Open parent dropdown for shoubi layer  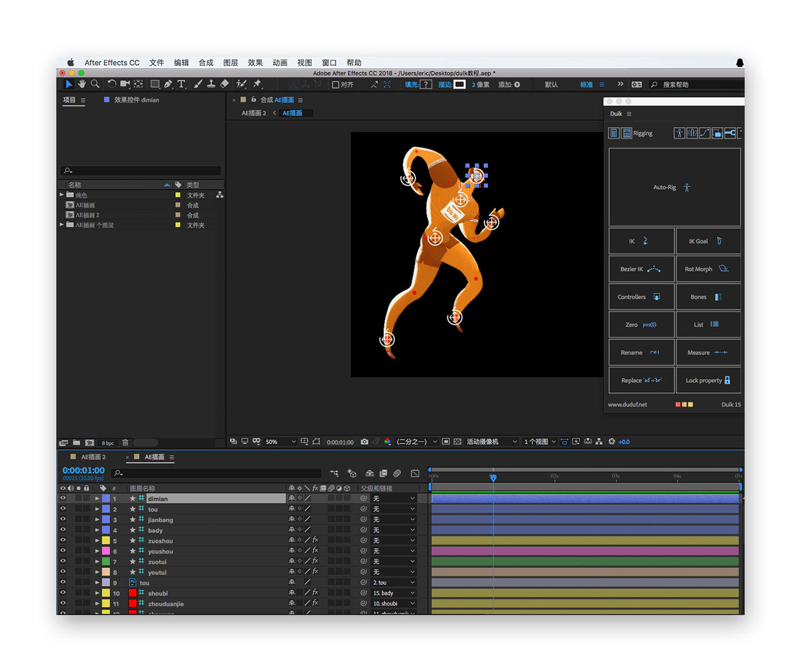394,593
